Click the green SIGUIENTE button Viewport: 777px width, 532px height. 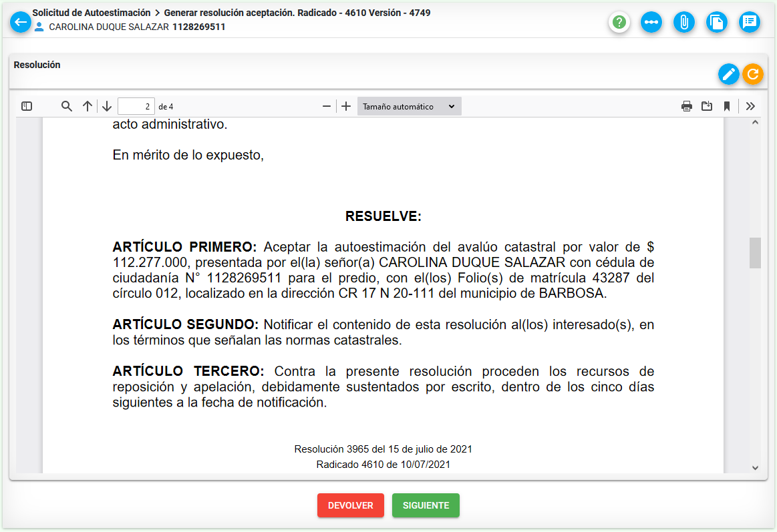426,505
